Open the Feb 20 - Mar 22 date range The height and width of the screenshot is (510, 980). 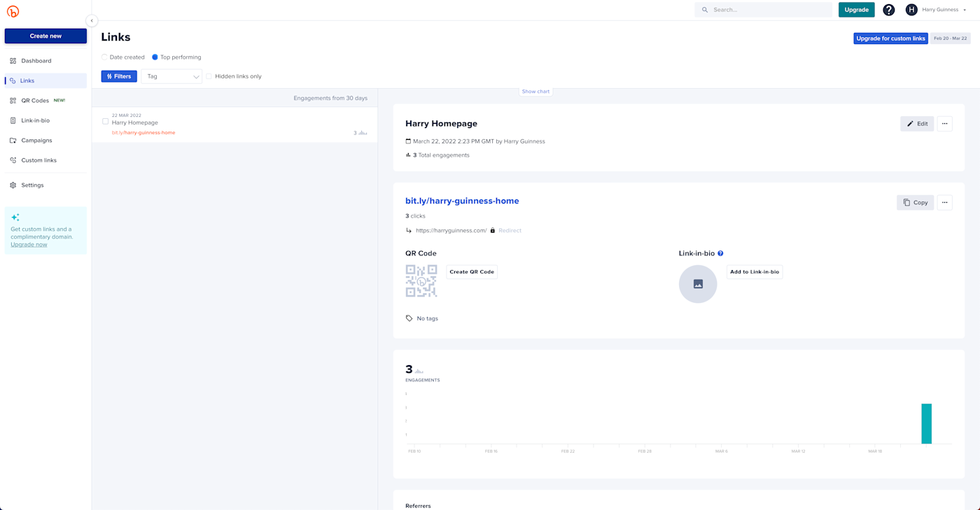point(950,38)
